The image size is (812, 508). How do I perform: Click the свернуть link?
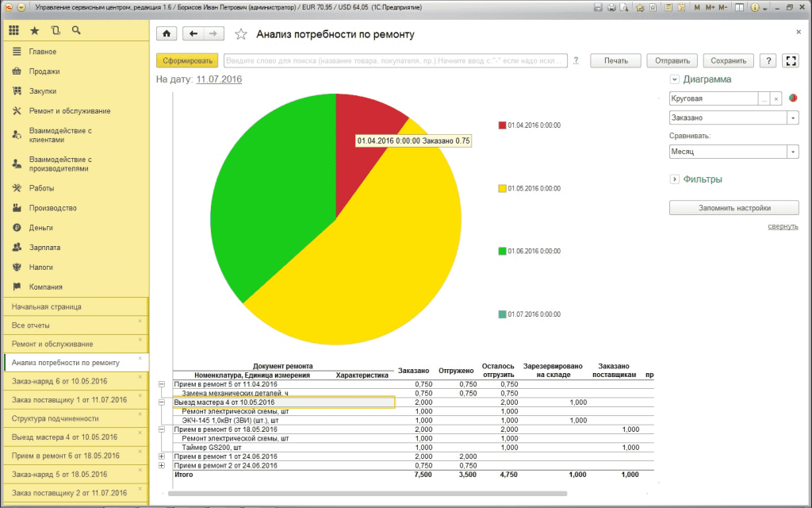[x=783, y=226]
